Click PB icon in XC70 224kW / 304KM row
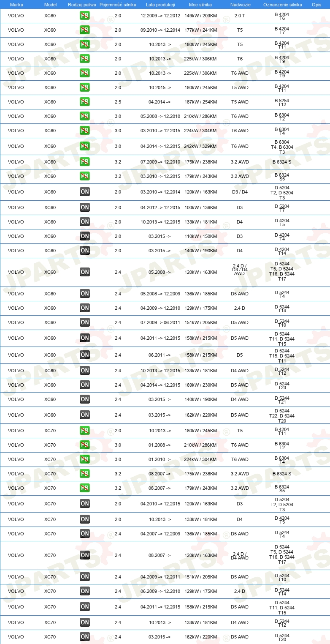This screenshot has width=330, height=644. point(84,459)
